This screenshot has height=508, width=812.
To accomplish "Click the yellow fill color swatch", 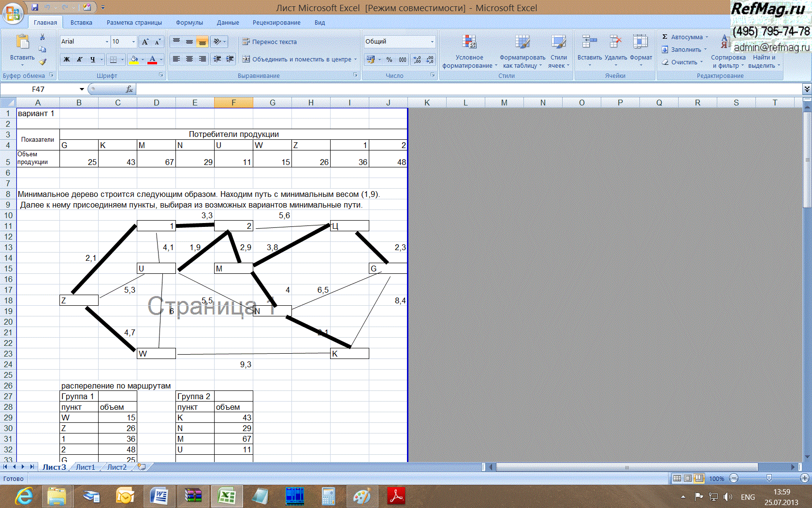I will pyautogui.click(x=134, y=60).
